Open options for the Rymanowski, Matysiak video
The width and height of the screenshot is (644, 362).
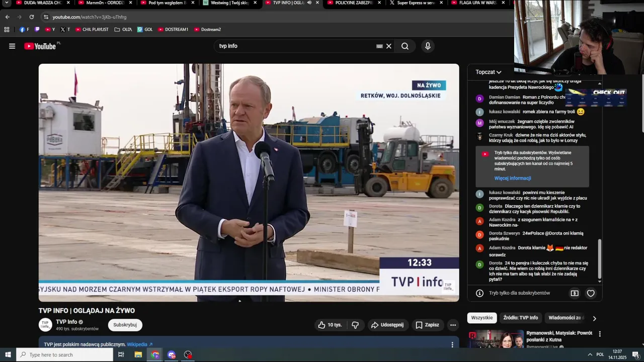(600, 334)
